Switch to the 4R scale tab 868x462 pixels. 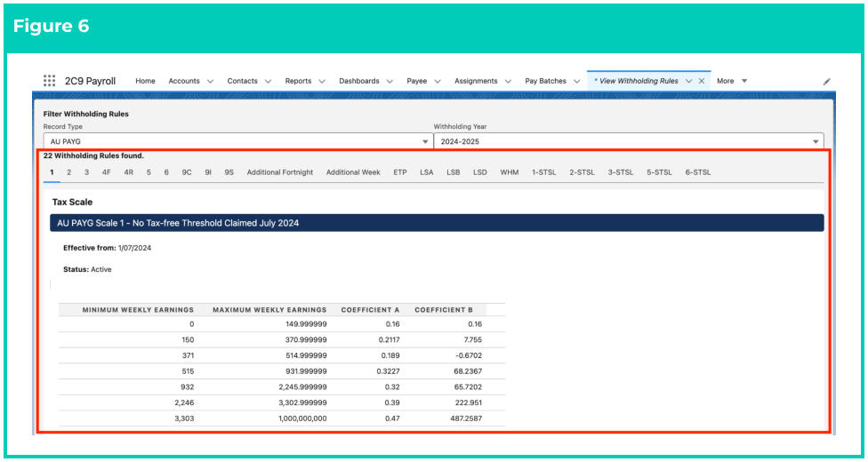(128, 172)
